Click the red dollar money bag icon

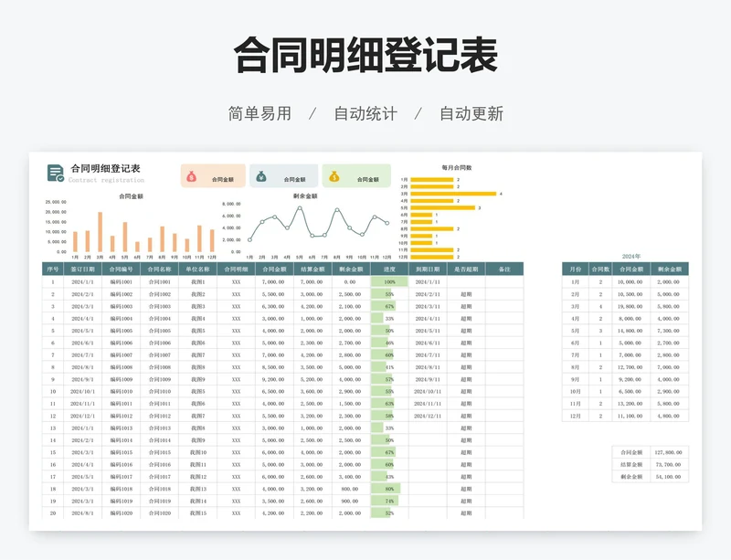click(x=191, y=176)
